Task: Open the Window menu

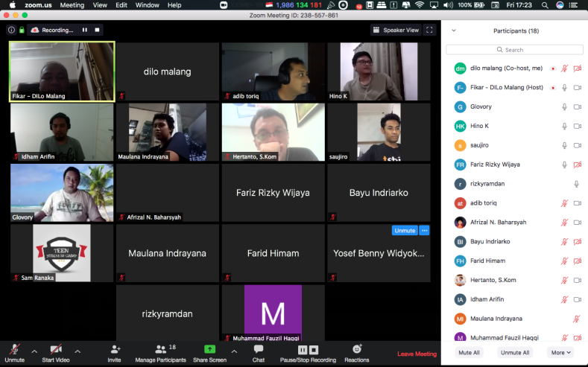Action: tap(147, 5)
